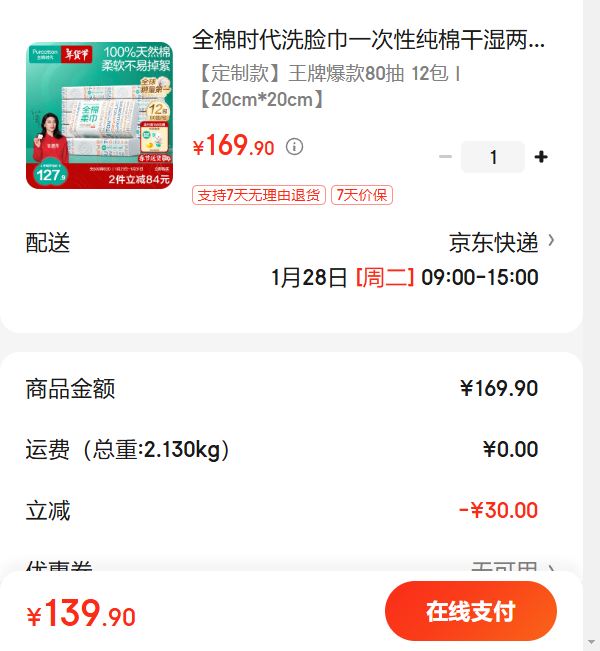The height and width of the screenshot is (651, 600).
Task: Click the ¥139.90 total price
Action: tap(81, 614)
